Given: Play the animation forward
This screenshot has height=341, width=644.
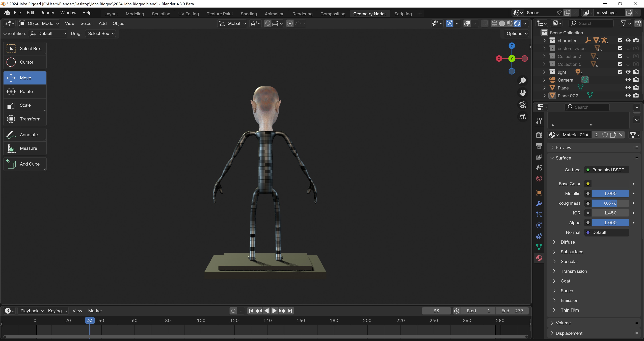Looking at the screenshot, I should pos(274,311).
